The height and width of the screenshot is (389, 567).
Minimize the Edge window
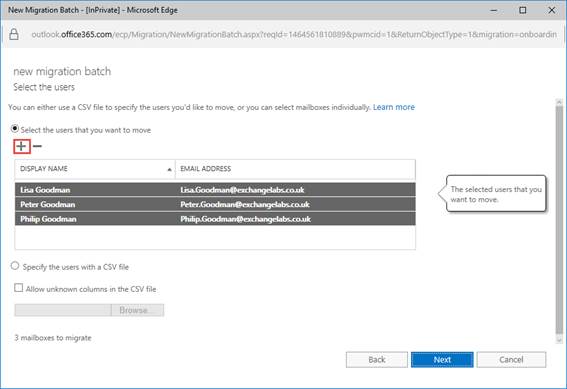(494, 10)
